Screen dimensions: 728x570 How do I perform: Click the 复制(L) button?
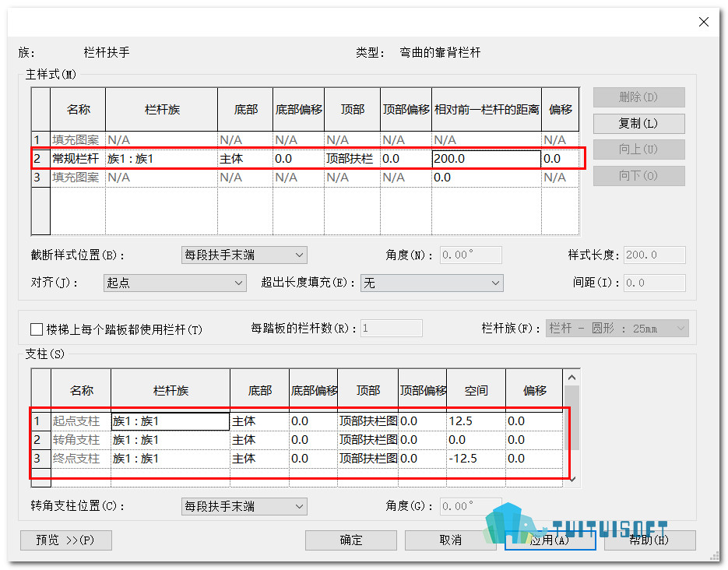click(638, 124)
